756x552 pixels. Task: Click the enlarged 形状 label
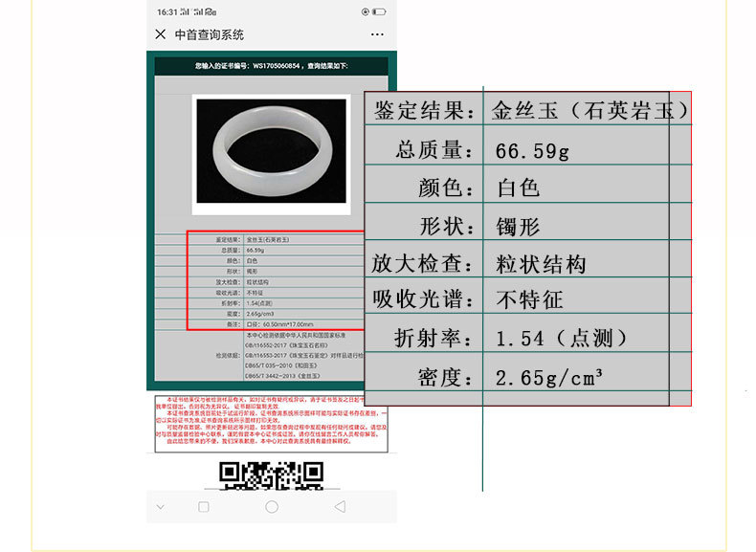447,226
